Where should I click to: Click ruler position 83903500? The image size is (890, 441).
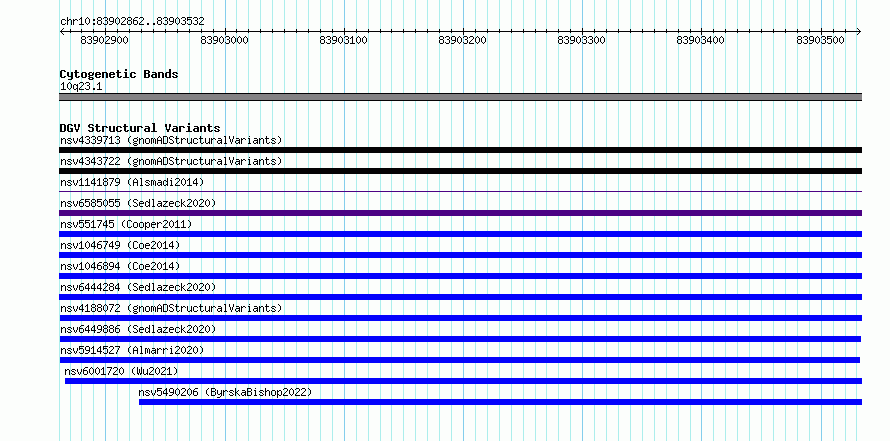pos(820,40)
